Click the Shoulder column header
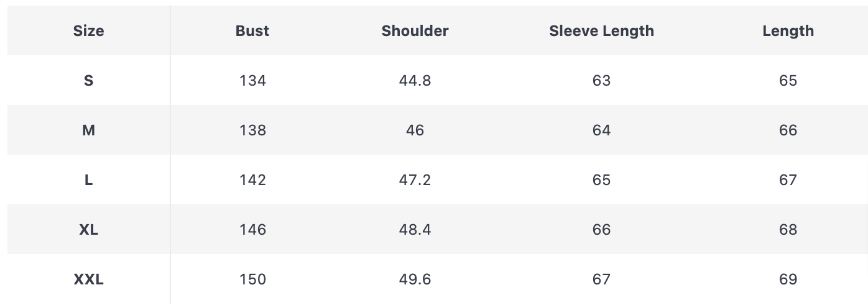This screenshot has height=308, width=868. click(x=415, y=31)
